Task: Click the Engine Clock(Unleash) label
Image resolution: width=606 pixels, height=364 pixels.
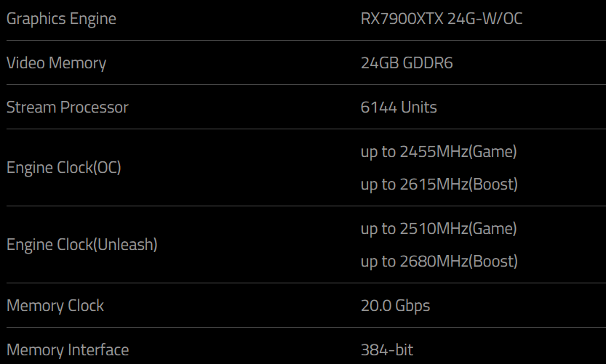Action: pyautogui.click(x=82, y=245)
